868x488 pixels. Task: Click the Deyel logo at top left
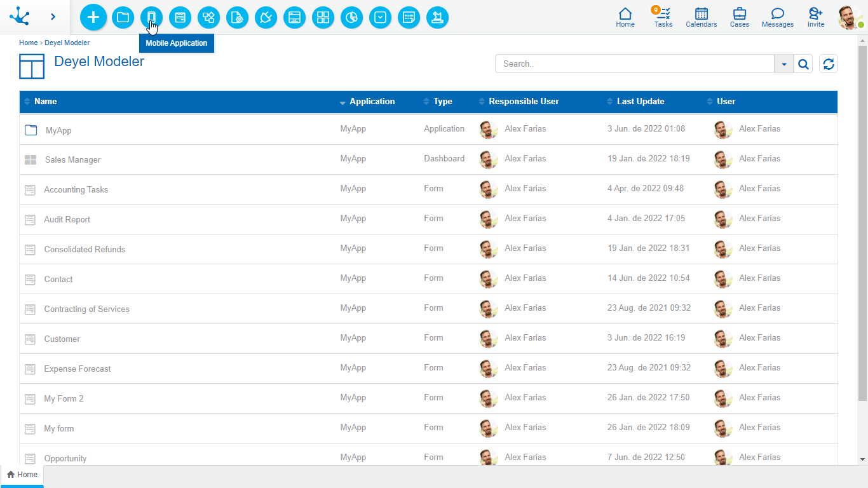[x=20, y=17]
